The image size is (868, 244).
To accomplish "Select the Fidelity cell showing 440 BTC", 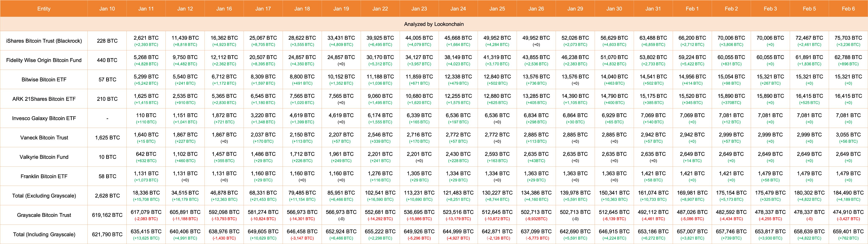I will coord(107,60).
